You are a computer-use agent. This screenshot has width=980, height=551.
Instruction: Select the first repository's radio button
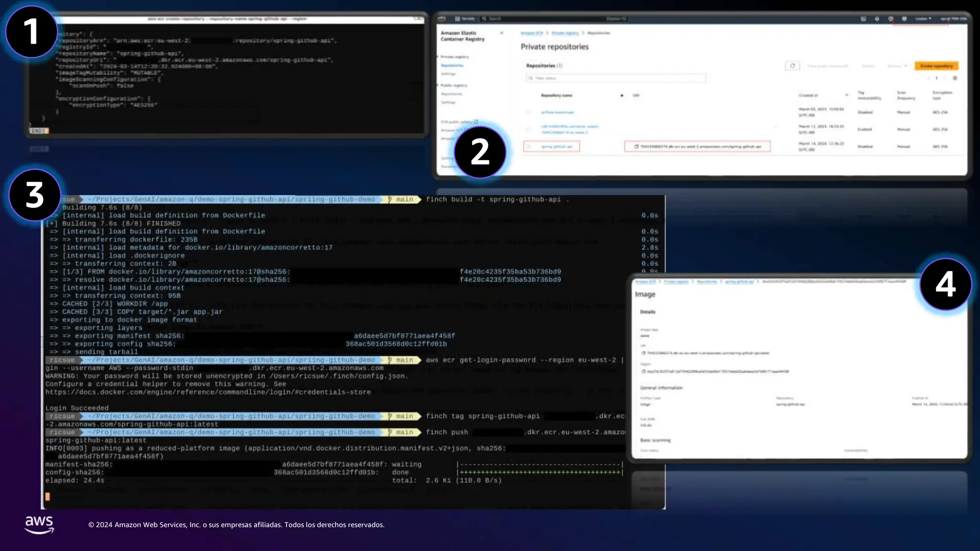(528, 112)
